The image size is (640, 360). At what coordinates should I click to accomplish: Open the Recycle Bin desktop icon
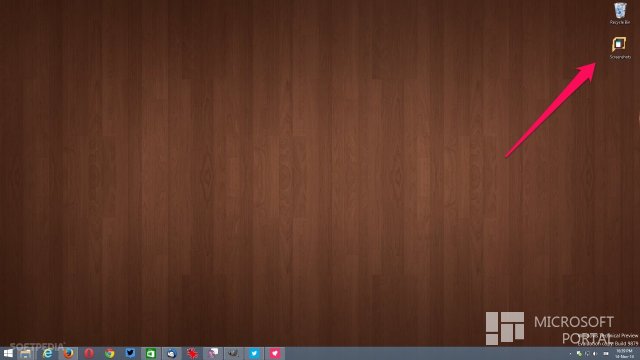pyautogui.click(x=620, y=13)
